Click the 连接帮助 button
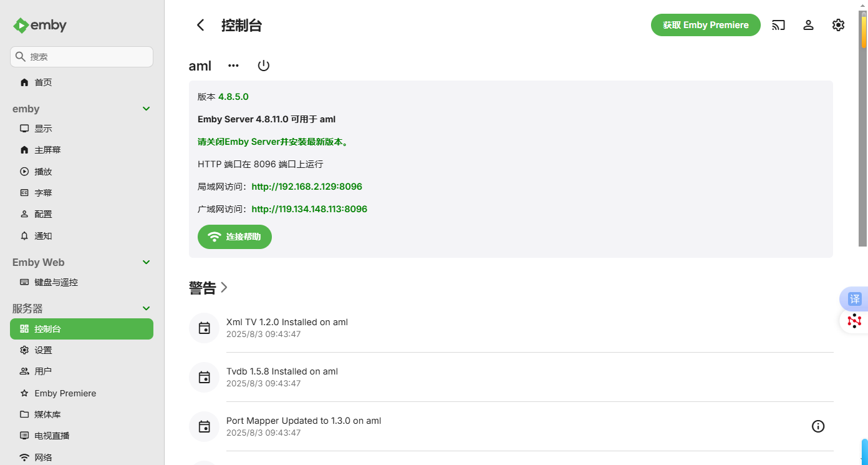The width and height of the screenshot is (868, 465). pos(234,237)
